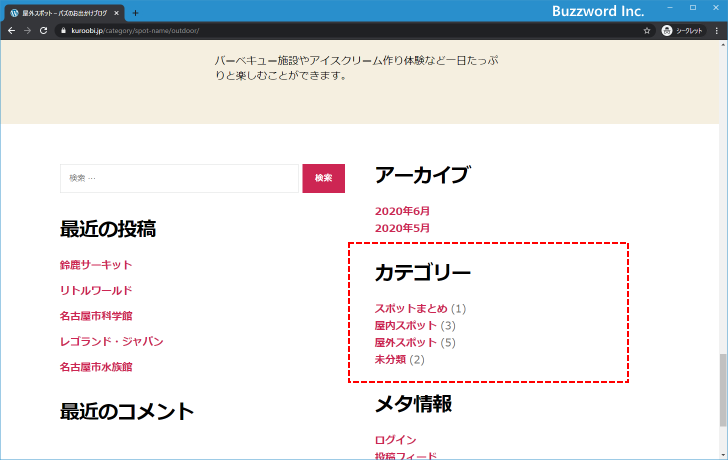The height and width of the screenshot is (460, 728).
Task: Click the 投稿フィード meta link
Action: [x=406, y=456]
